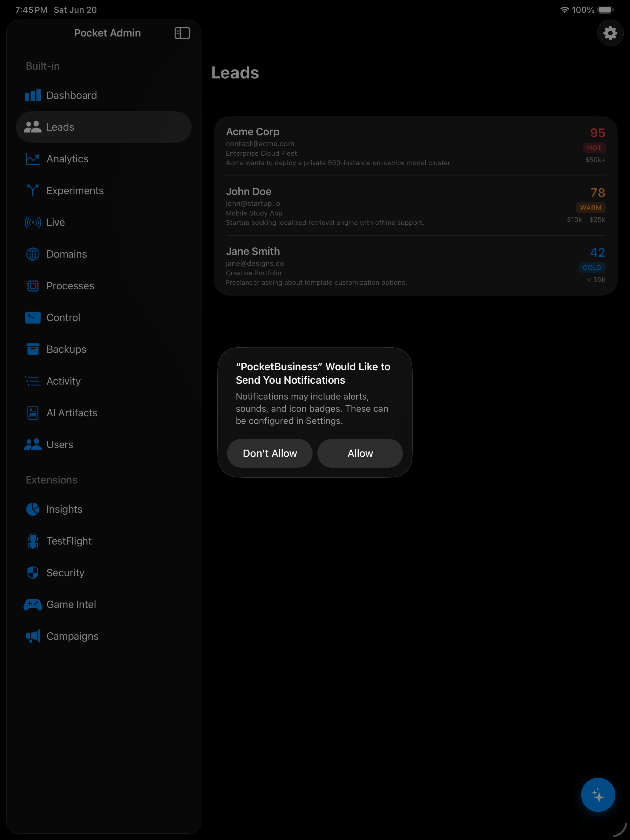Image resolution: width=630 pixels, height=840 pixels.
Task: Open the Analytics section
Action: click(x=104, y=159)
